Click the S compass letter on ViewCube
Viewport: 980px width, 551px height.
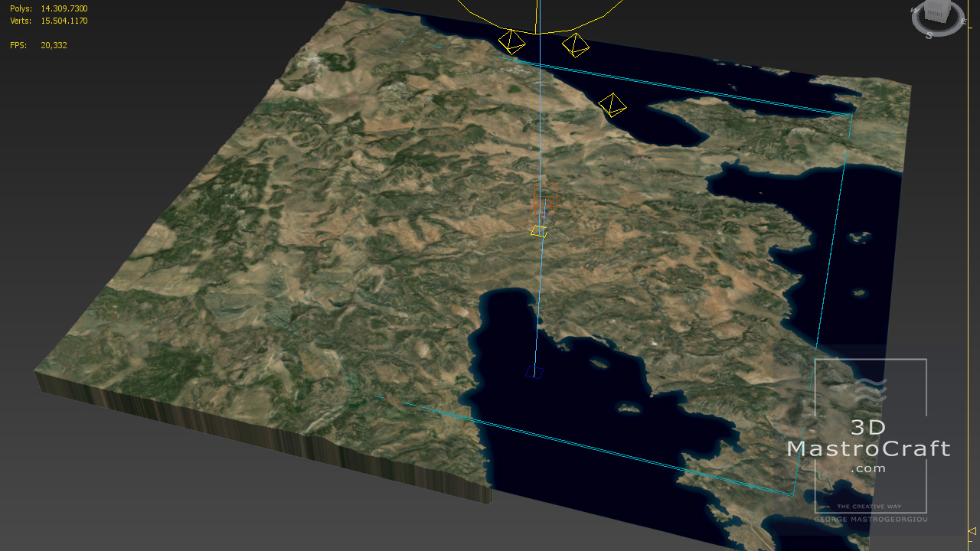point(929,35)
